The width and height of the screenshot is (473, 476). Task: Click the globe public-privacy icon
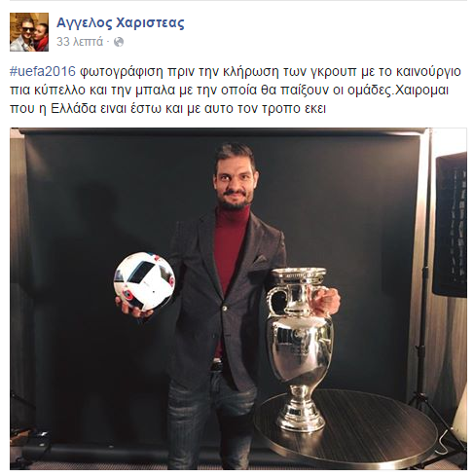pyautogui.click(x=119, y=42)
